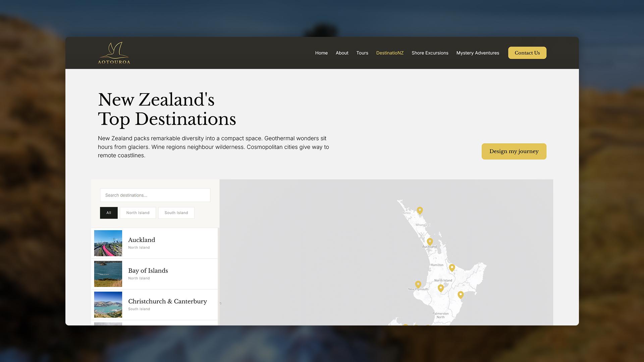
Task: Click the map pin above New Plymouth
Action: (x=418, y=284)
